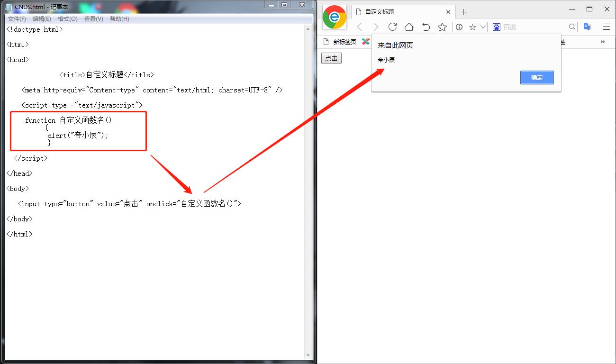The height and width of the screenshot is (364, 616).
Task: Expand overflow chevron on bookmarks bar
Action: 602,42
